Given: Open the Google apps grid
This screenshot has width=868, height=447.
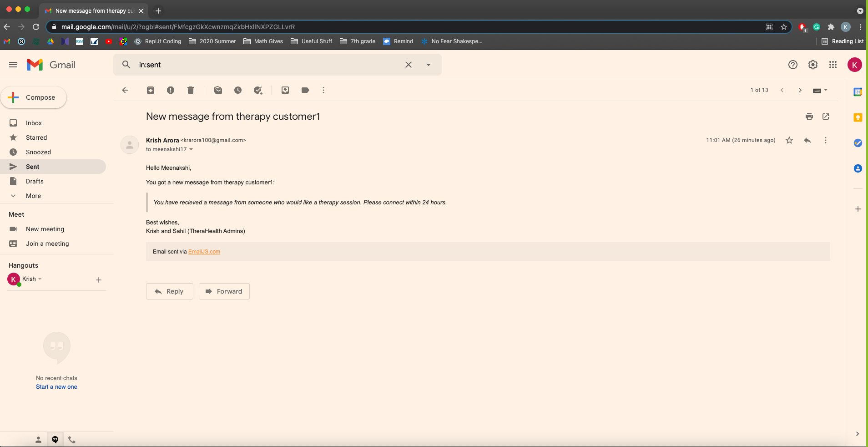Looking at the screenshot, I should (833, 65).
